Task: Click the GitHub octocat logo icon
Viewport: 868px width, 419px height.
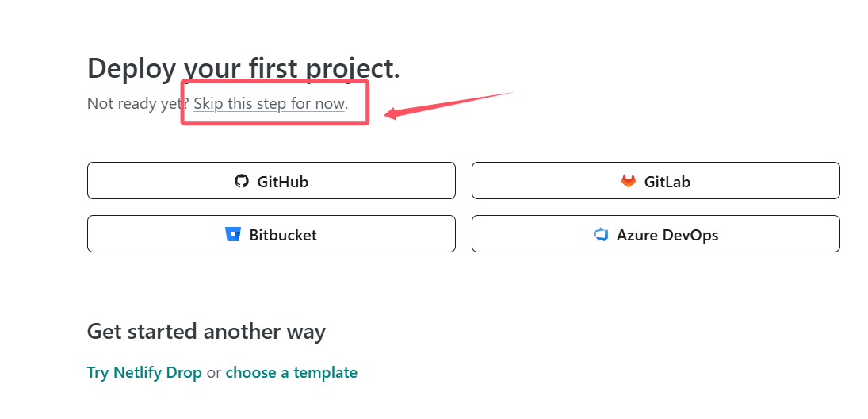Action: click(x=242, y=181)
